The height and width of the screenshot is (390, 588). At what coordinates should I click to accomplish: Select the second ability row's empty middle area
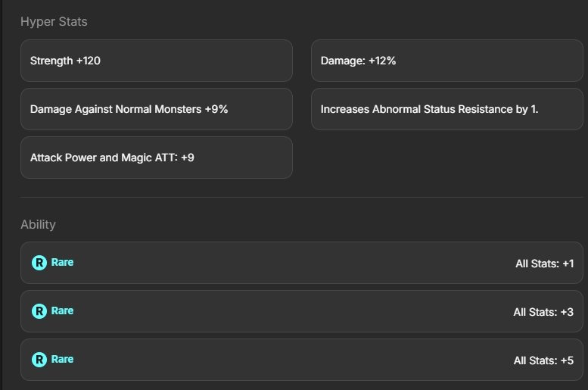click(x=288, y=311)
